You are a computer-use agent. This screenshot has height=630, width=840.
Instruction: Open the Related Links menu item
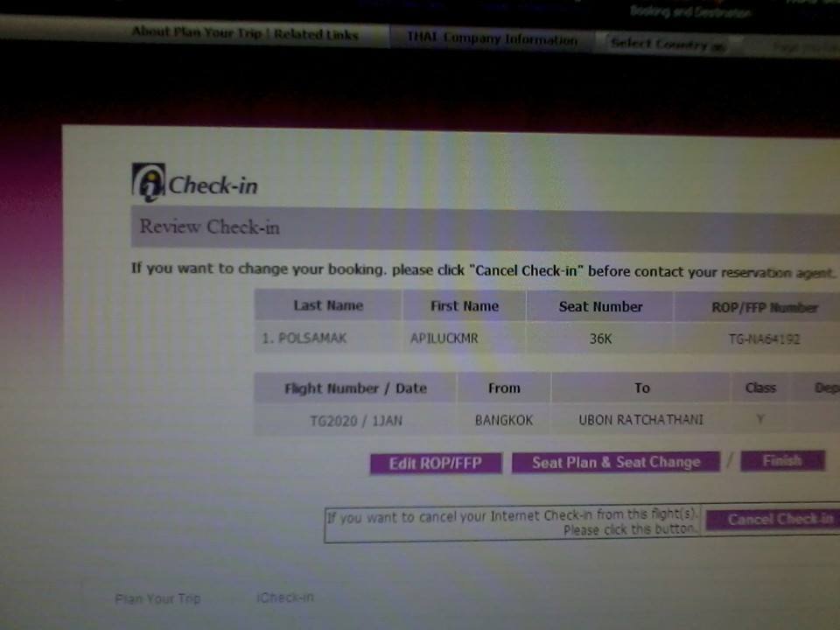pos(316,34)
